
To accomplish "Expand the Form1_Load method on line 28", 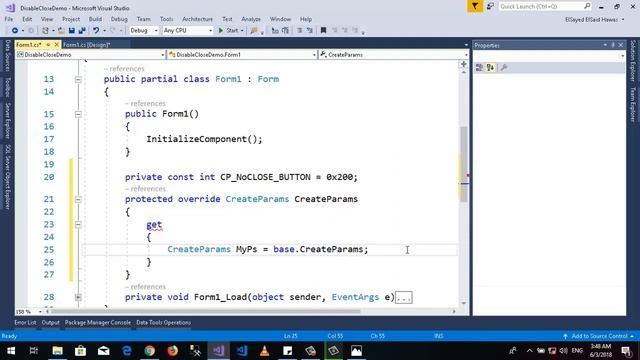I will pos(78,298).
